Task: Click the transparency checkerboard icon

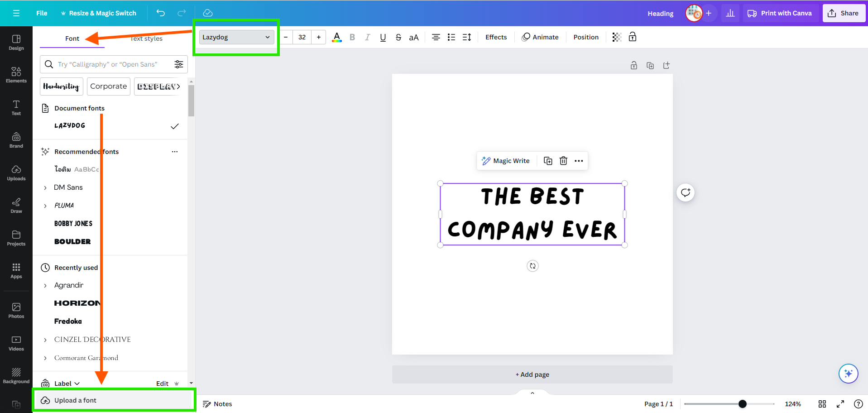Action: pyautogui.click(x=617, y=37)
